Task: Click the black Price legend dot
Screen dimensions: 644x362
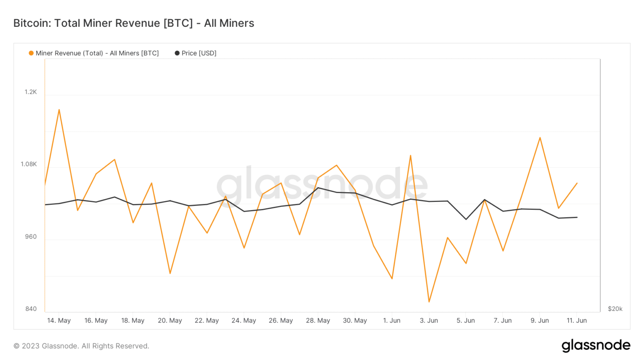Action: 177,53
